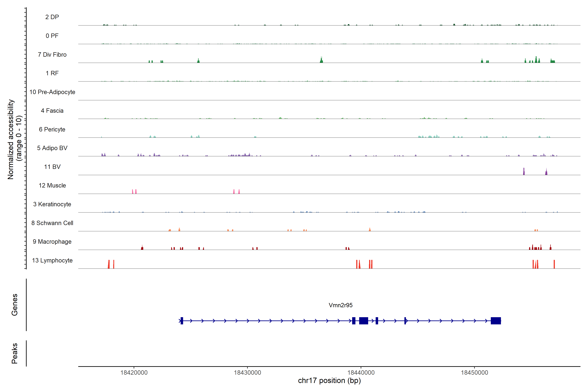Image resolution: width=588 pixels, height=392 pixels.
Task: Click the Peaks panel label
Action: click(15, 353)
